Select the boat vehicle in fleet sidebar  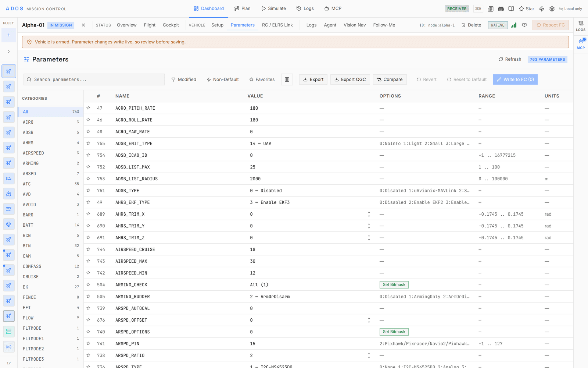(9, 194)
